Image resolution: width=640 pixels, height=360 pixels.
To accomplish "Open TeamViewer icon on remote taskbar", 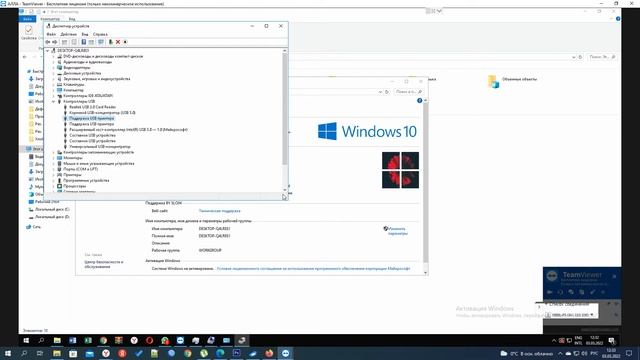I will [180, 340].
